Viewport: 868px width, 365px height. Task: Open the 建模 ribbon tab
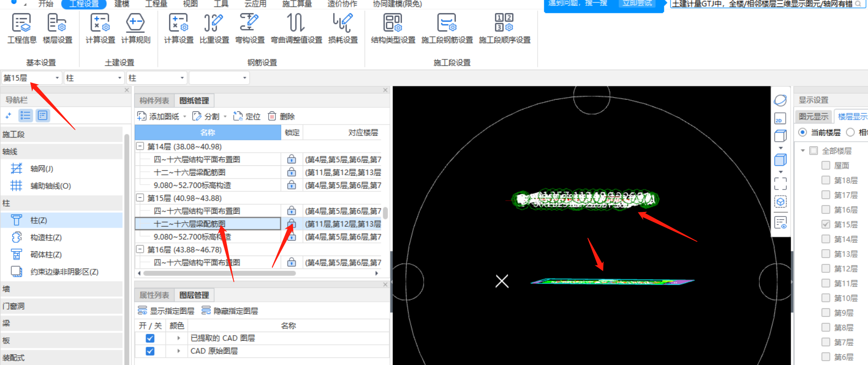tap(122, 4)
